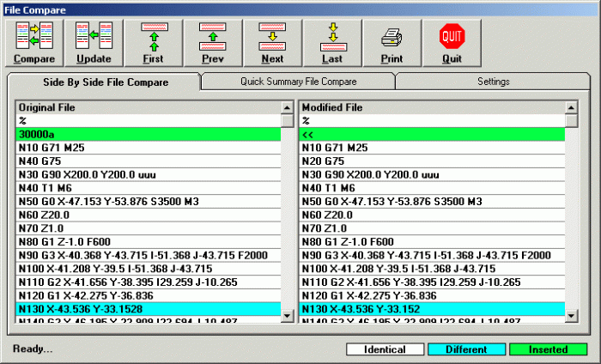Select N40 T1 M6 in Original File
The image size is (601, 364).
coord(149,188)
